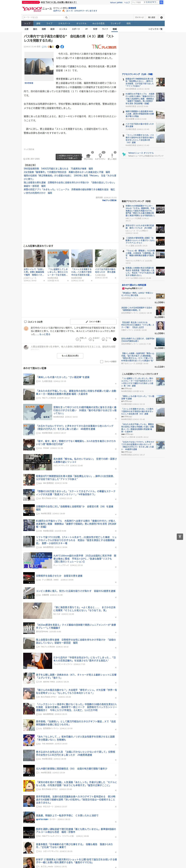
Task: Open the settings gear icon
Action: 161,18
